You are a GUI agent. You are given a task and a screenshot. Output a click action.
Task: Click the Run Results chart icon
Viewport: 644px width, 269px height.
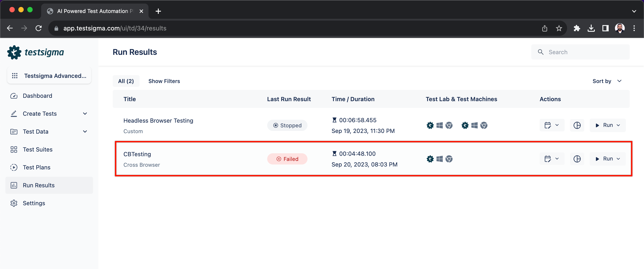tap(14, 185)
